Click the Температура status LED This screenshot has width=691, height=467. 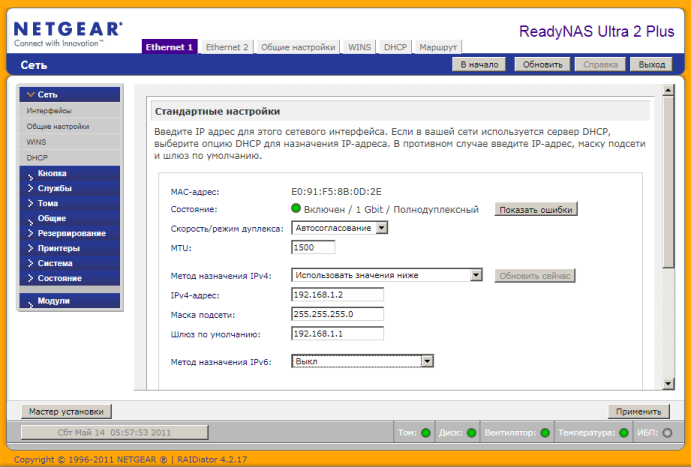[x=624, y=433]
